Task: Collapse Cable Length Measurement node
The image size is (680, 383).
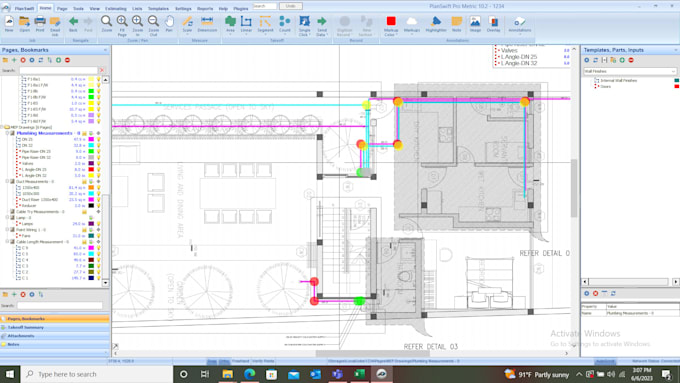Action: pyautogui.click(x=7, y=242)
